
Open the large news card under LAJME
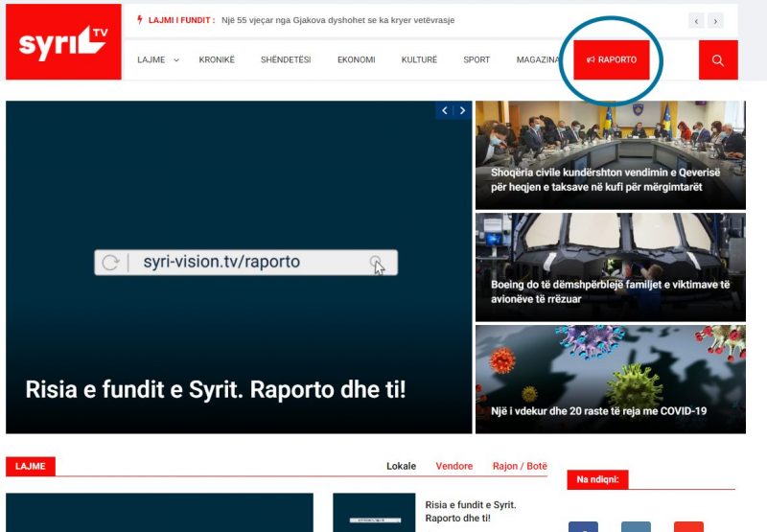(159, 513)
